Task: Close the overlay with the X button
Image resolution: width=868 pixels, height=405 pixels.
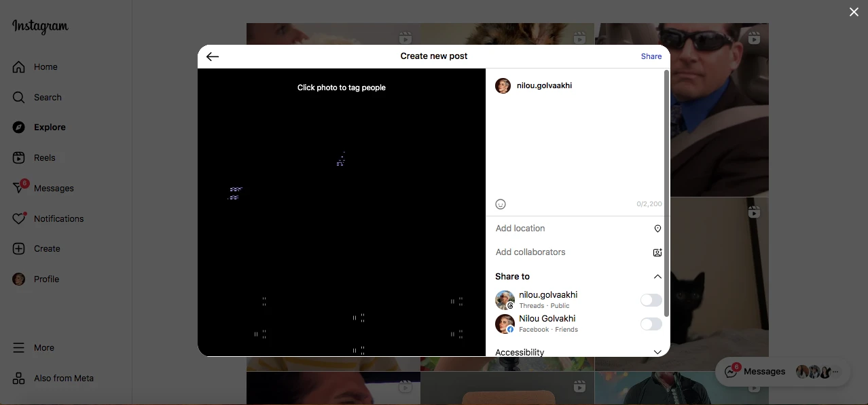Action: tap(854, 12)
